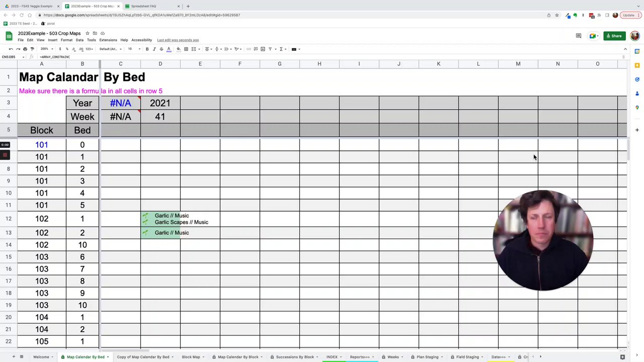The width and height of the screenshot is (644, 362).
Task: Format as currency
Action: pos(60,49)
